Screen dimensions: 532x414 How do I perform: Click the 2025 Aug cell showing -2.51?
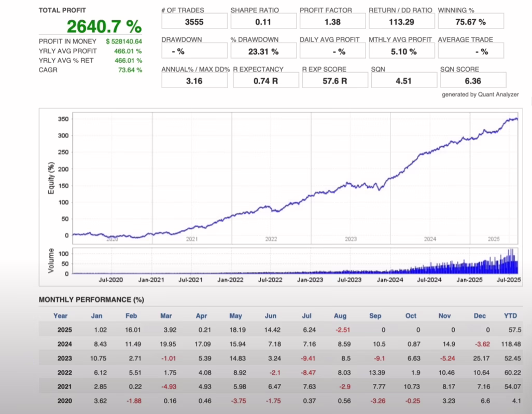(x=340, y=330)
